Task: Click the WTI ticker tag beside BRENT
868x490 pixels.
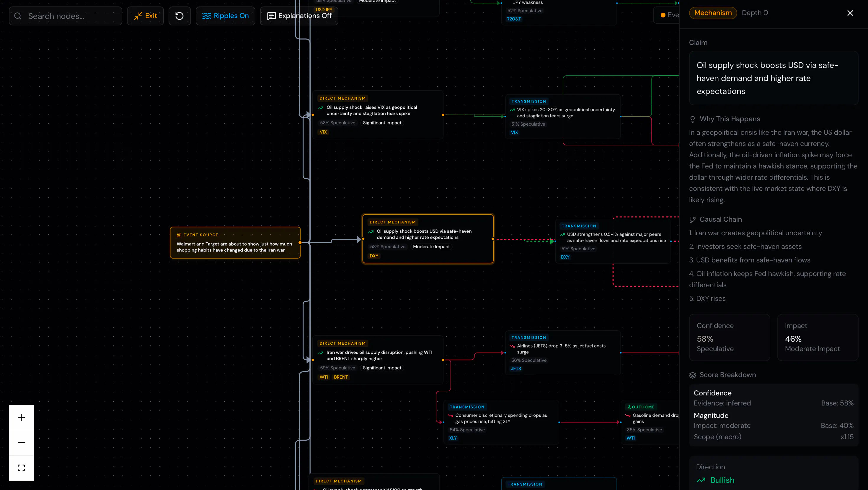Action: click(324, 377)
